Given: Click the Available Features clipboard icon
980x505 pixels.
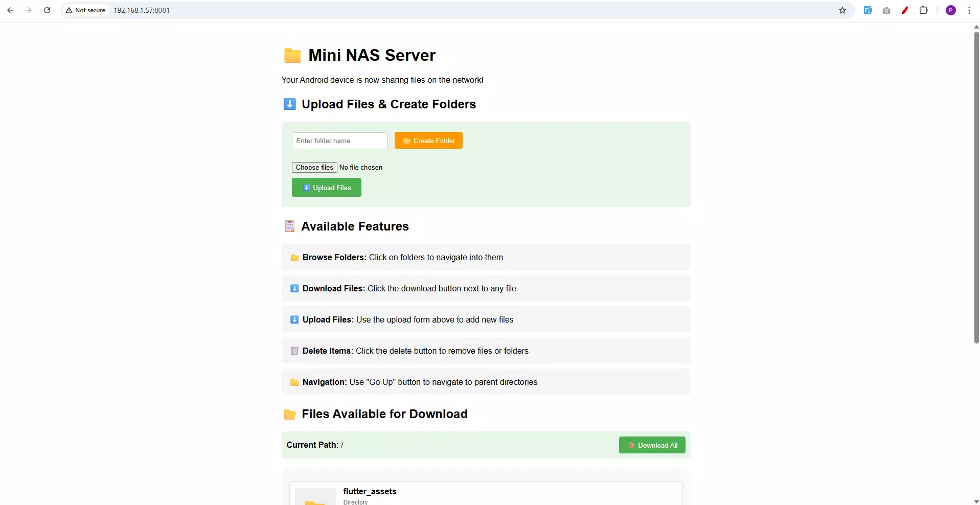Looking at the screenshot, I should (x=290, y=226).
